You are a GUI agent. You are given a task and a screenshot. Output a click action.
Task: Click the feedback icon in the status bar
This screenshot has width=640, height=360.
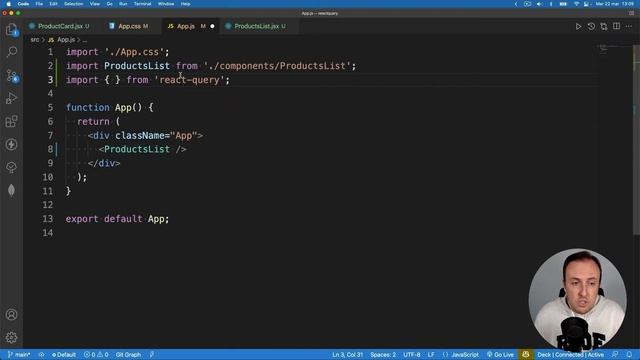(615, 355)
